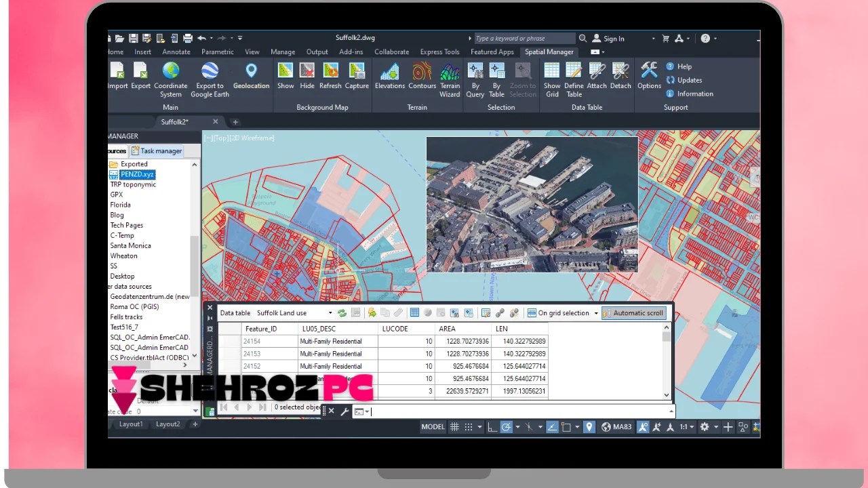
Task: Toggle object snap square icon in status bar
Action: click(566, 427)
